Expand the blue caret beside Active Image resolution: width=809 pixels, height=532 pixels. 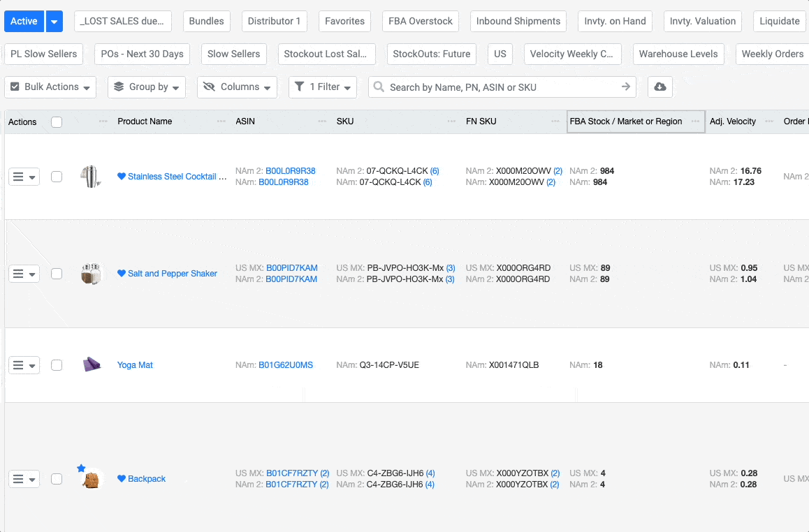(x=54, y=21)
